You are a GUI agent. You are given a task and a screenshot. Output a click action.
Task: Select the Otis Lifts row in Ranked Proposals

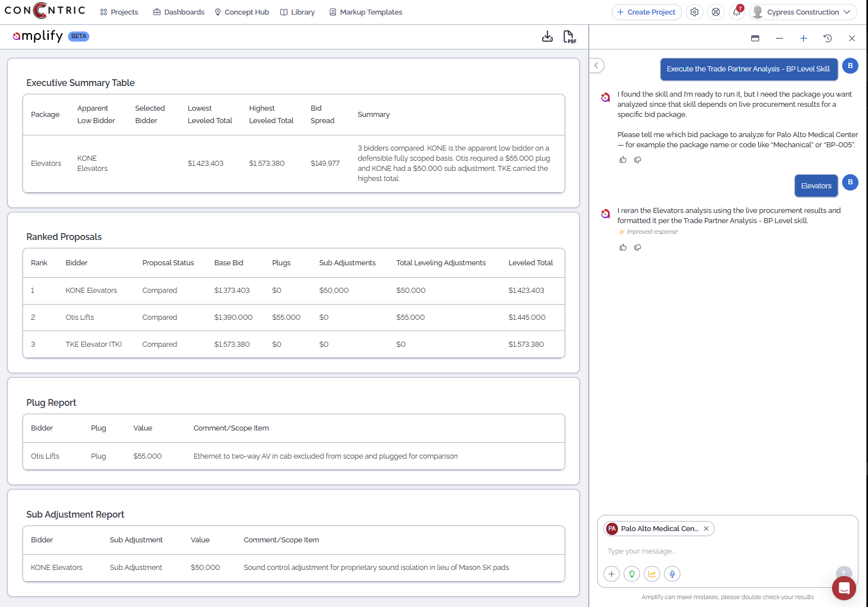(x=293, y=318)
